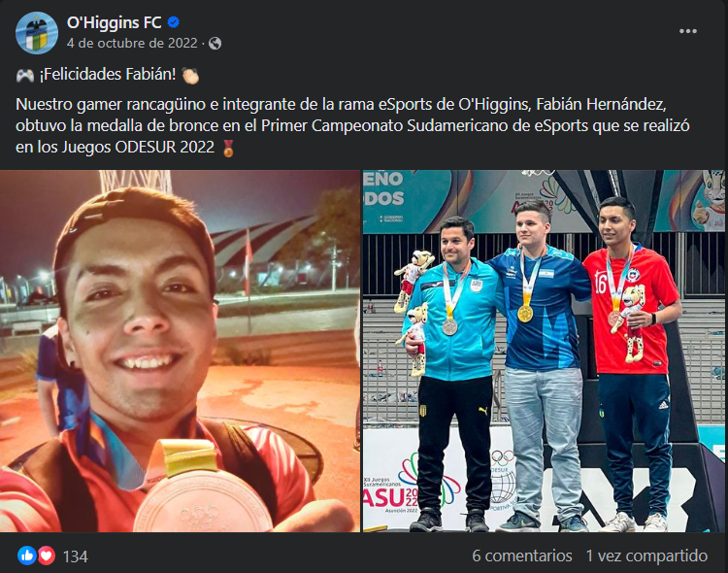Click the bronze medal emoji after ODESUR 2022

coord(228,148)
